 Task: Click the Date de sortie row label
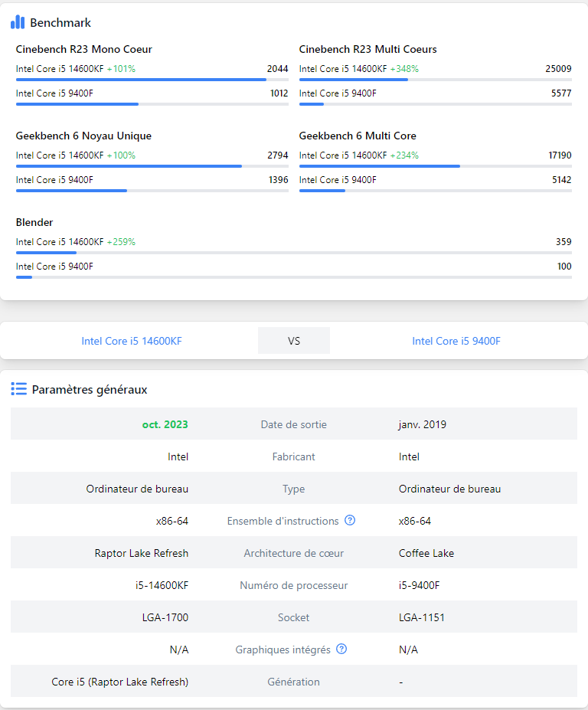pyautogui.click(x=293, y=424)
